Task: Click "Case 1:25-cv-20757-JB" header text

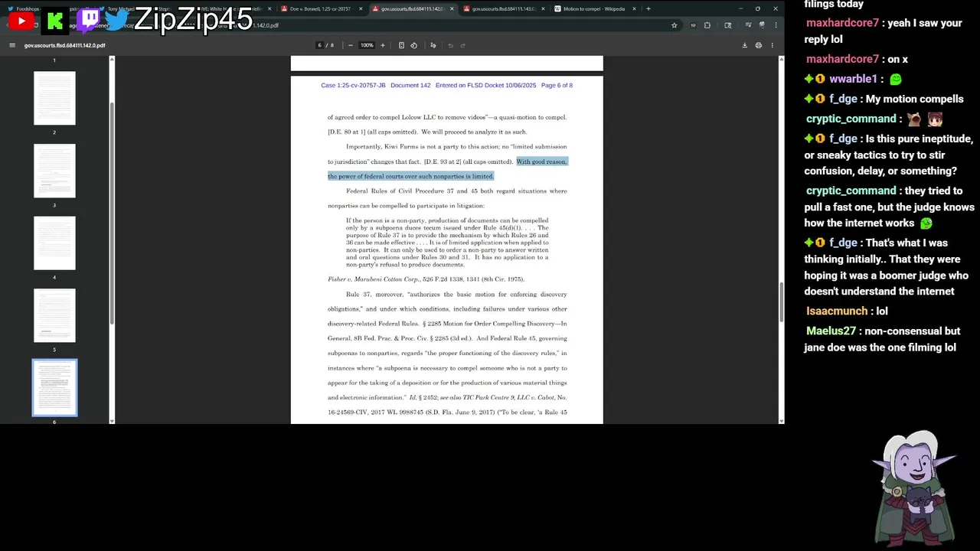Action: (x=353, y=85)
